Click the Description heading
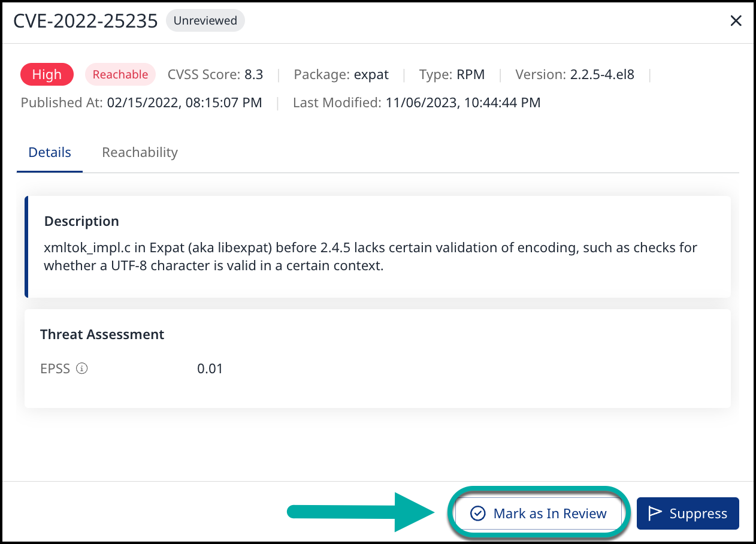The width and height of the screenshot is (756, 544). point(81,221)
